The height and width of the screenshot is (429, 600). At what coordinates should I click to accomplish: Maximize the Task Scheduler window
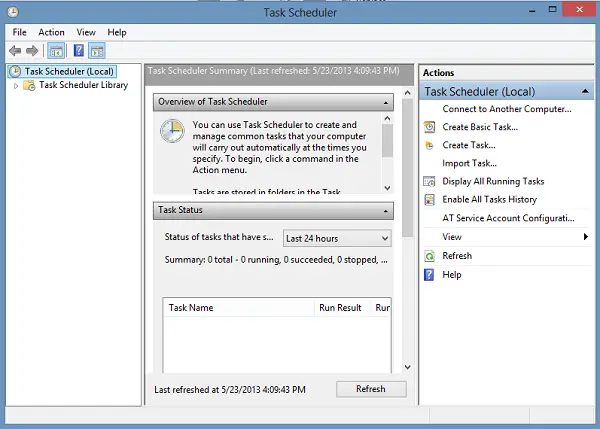click(x=553, y=10)
